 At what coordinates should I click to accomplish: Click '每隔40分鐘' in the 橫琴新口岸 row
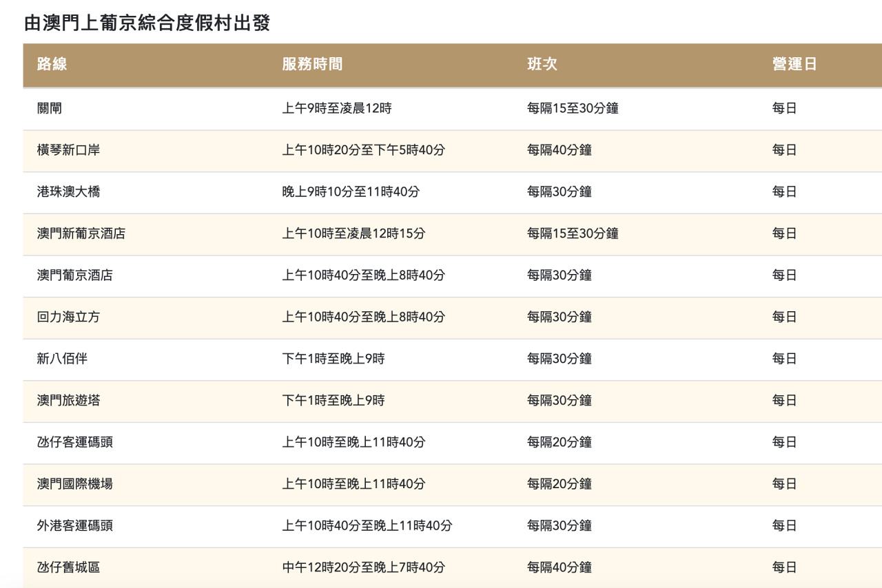click(x=560, y=150)
